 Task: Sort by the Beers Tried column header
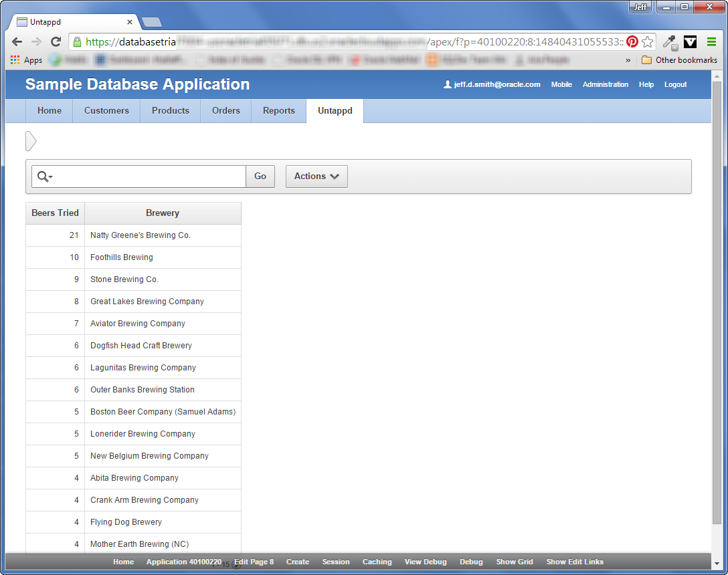pos(56,213)
